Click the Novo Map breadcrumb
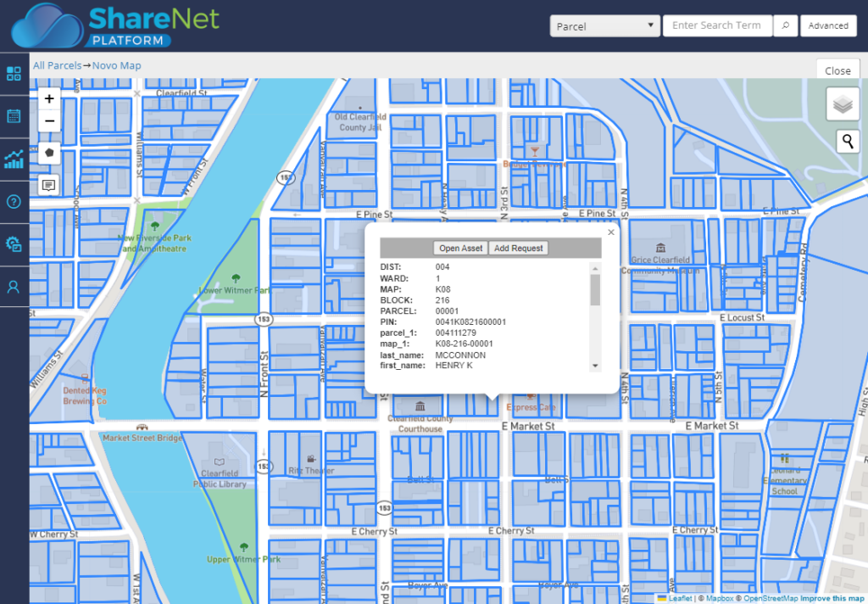This screenshot has height=604, width=868. click(x=116, y=65)
